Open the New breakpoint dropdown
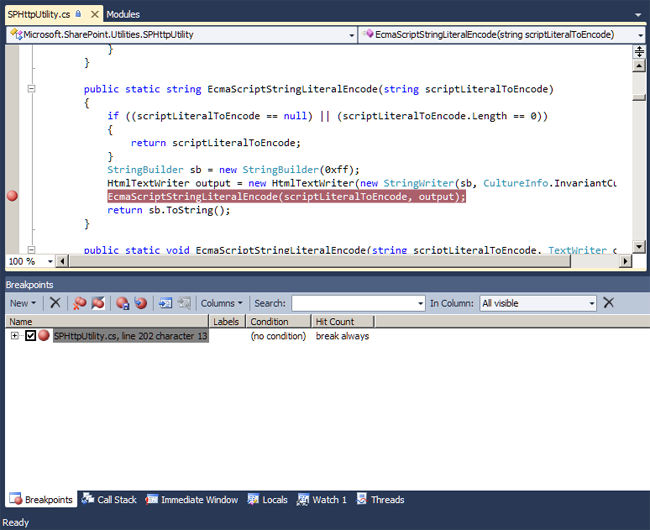Screen dimensions: 650x530 pyautogui.click(x=22, y=303)
